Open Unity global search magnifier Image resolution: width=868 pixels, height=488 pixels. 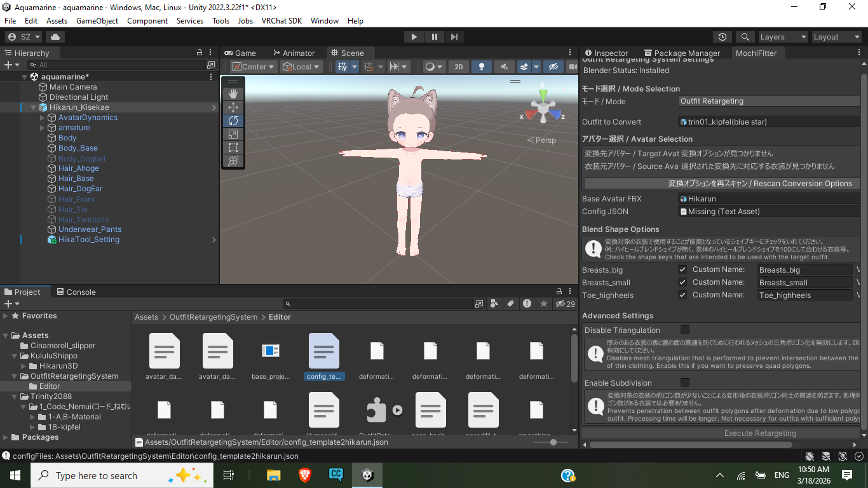click(745, 37)
